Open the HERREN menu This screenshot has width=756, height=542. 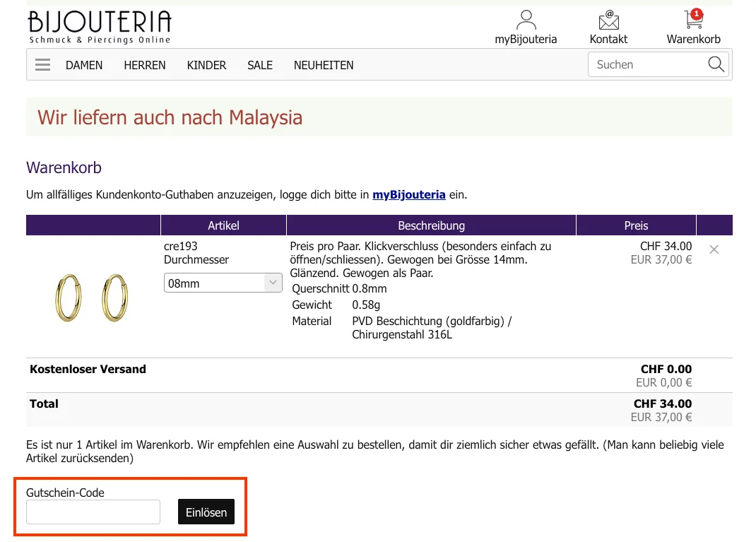point(145,65)
